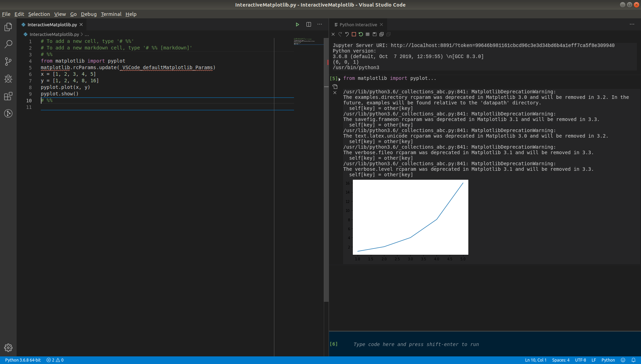Open the View menu
Screen dimensions: 641x364
(60, 14)
